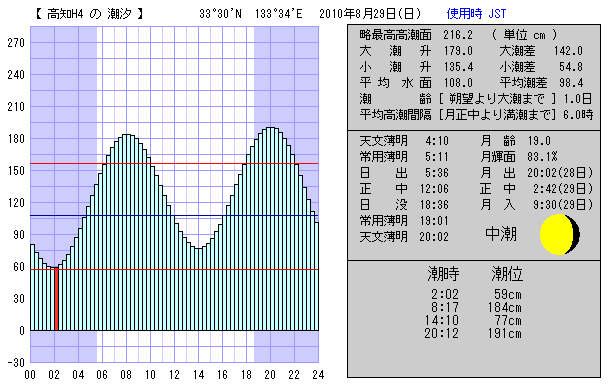The image size is (610, 385).
Task: Click the sunset '日没' time 18:36
Action: pos(434,205)
